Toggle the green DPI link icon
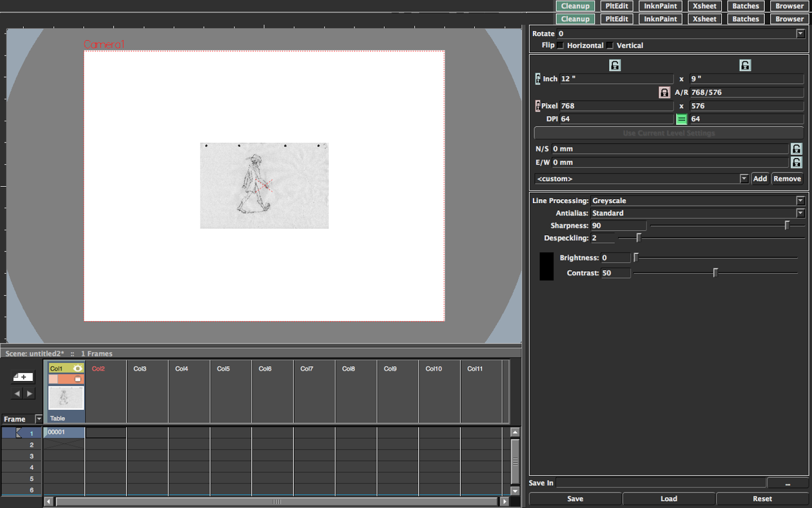 coord(682,119)
